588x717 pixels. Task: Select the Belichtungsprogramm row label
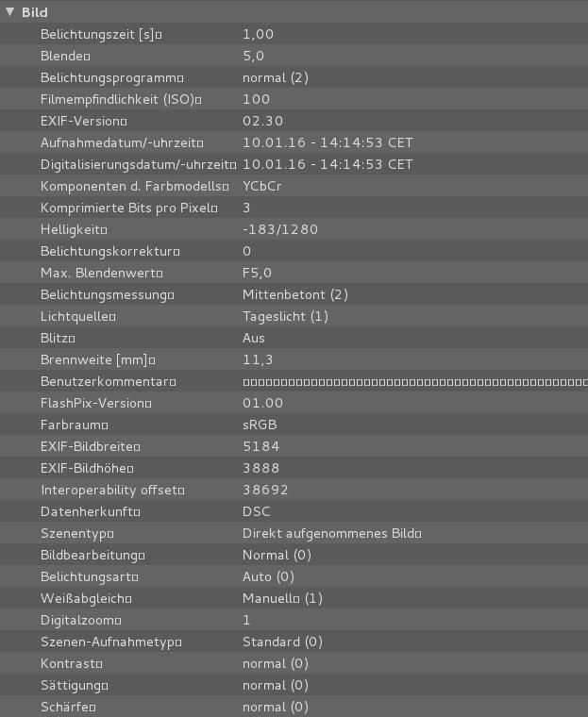(109, 77)
